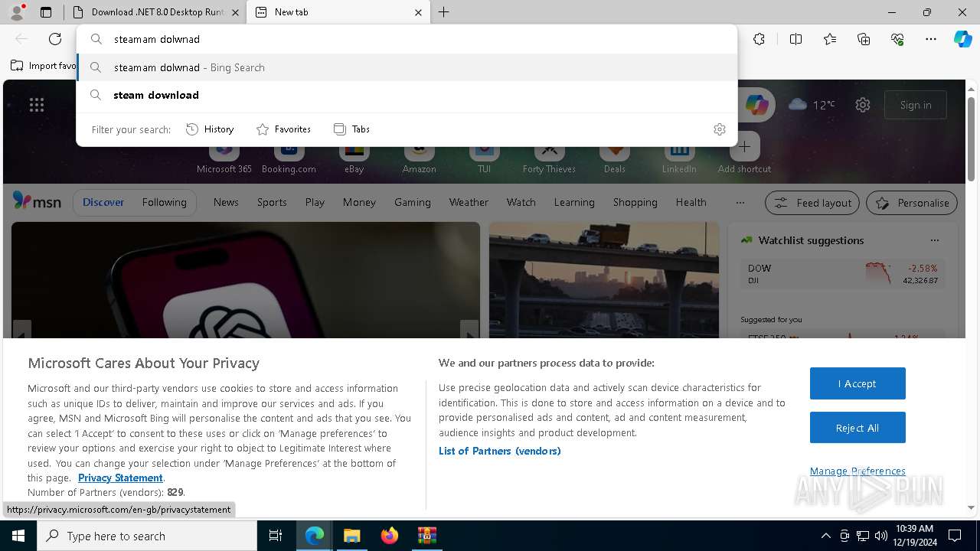
Task: Select the steam download suggestion
Action: tap(407, 95)
